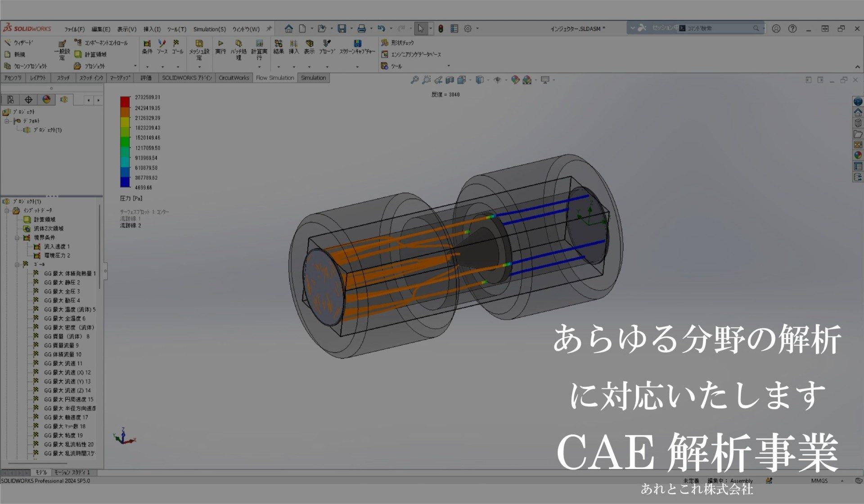The width and height of the screenshot is (864, 504).
Task: Select the 流入速度 1 boundary condition
Action: click(52, 246)
